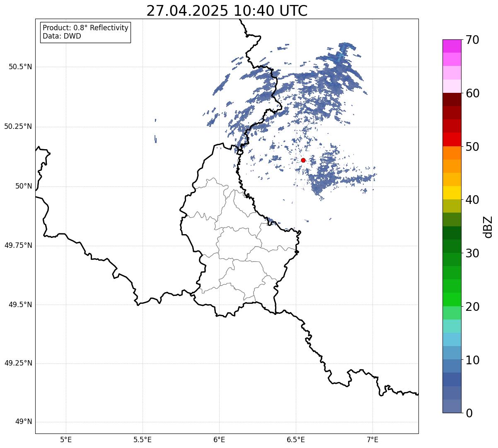The width and height of the screenshot is (498, 448).
Task: Click the latitude label 50°N
Action: pyautogui.click(x=24, y=186)
